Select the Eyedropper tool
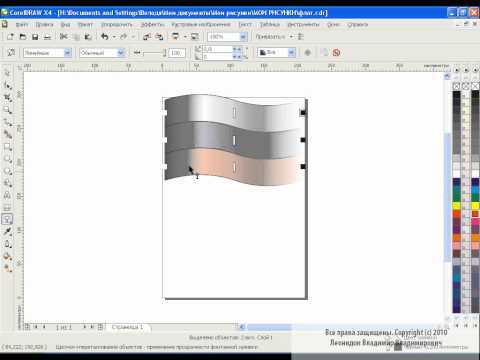This screenshot has height=360, width=480. [x=7, y=231]
